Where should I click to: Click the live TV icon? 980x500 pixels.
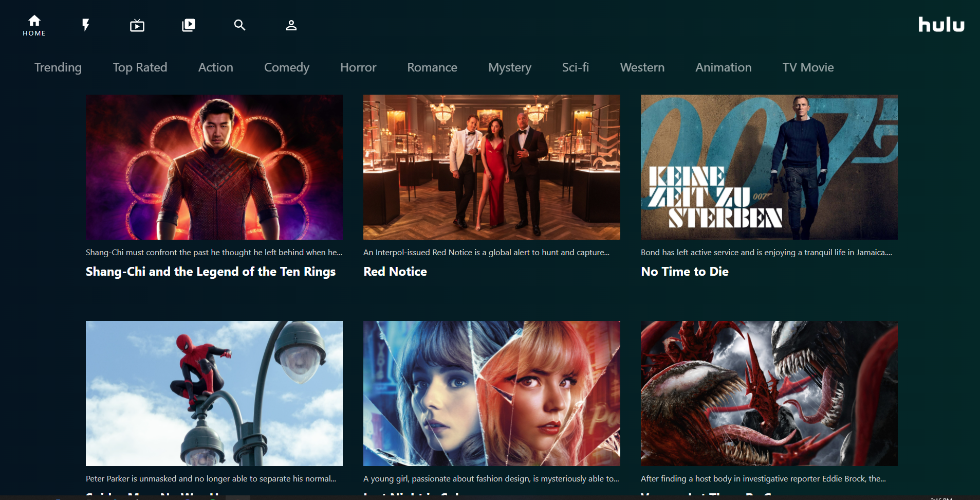[137, 25]
